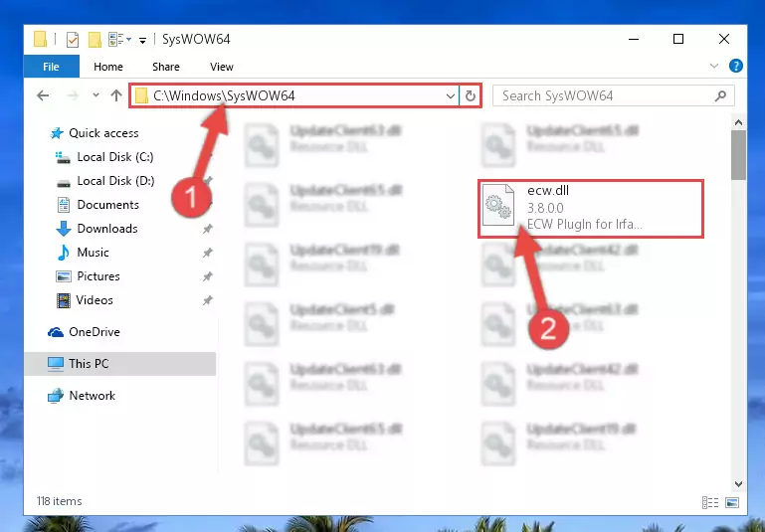765x532 pixels.
Task: Select Network in the navigation pane
Action: tap(82, 396)
